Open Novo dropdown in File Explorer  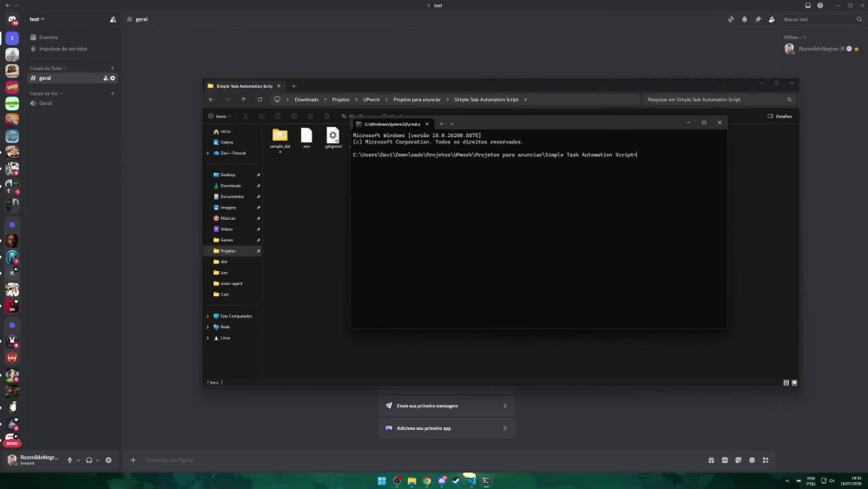[220, 116]
